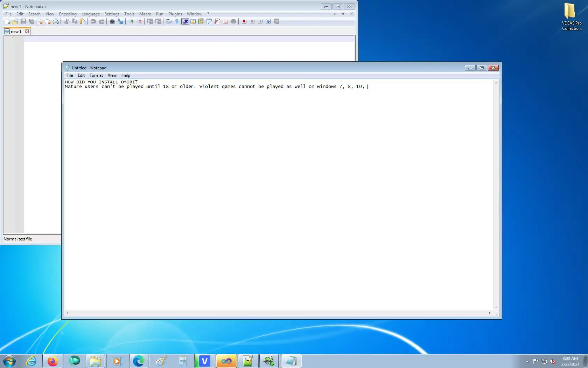Open Paint from the taskbar

coord(161,361)
